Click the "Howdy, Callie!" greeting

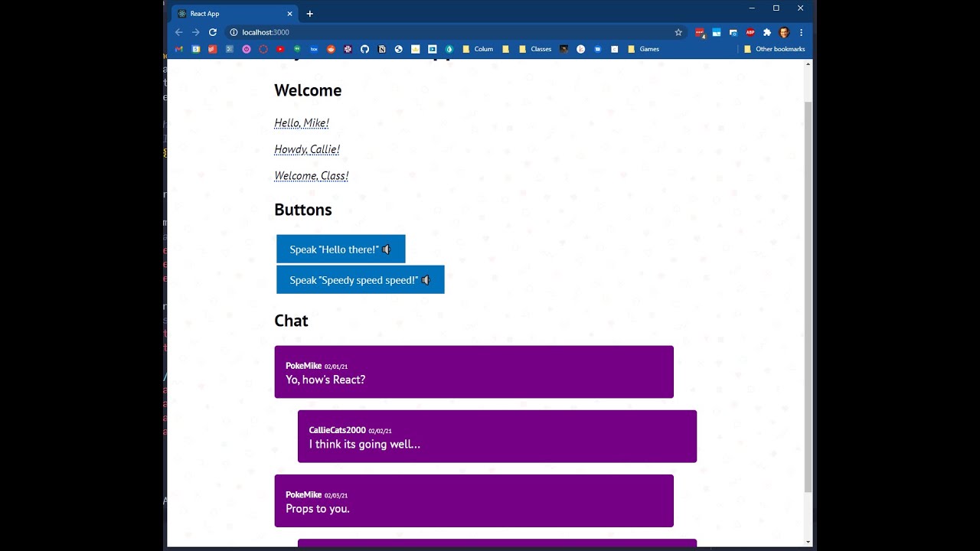pos(307,149)
